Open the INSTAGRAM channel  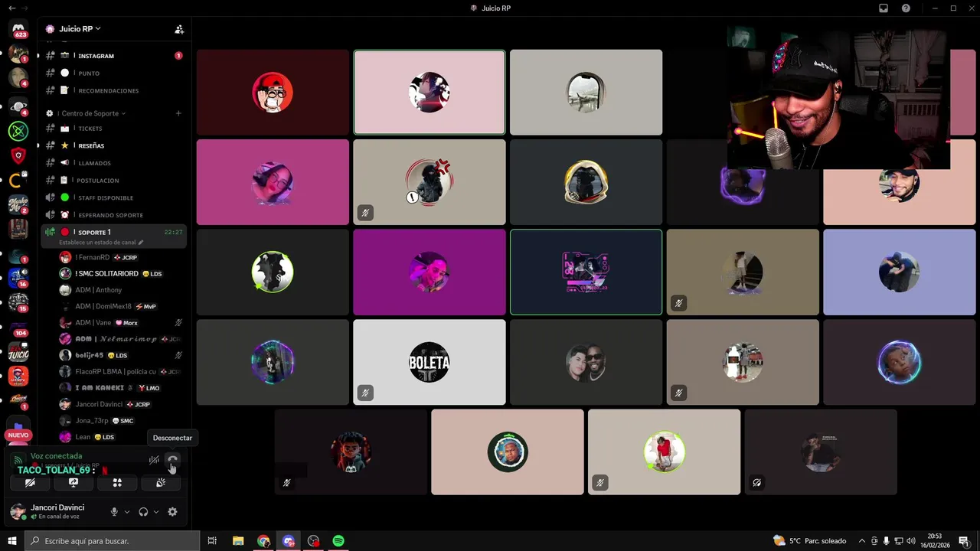pyautogui.click(x=113, y=56)
